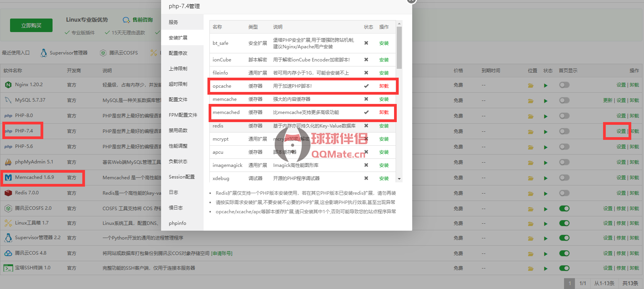This screenshot has width=644, height=289.
Task: Click the status play icon for PHP-8.0
Action: click(546, 116)
